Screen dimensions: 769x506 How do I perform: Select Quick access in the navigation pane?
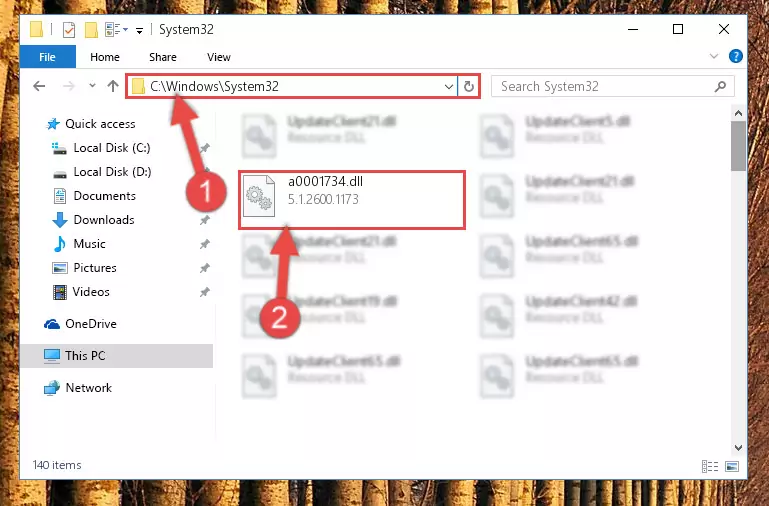tap(100, 124)
